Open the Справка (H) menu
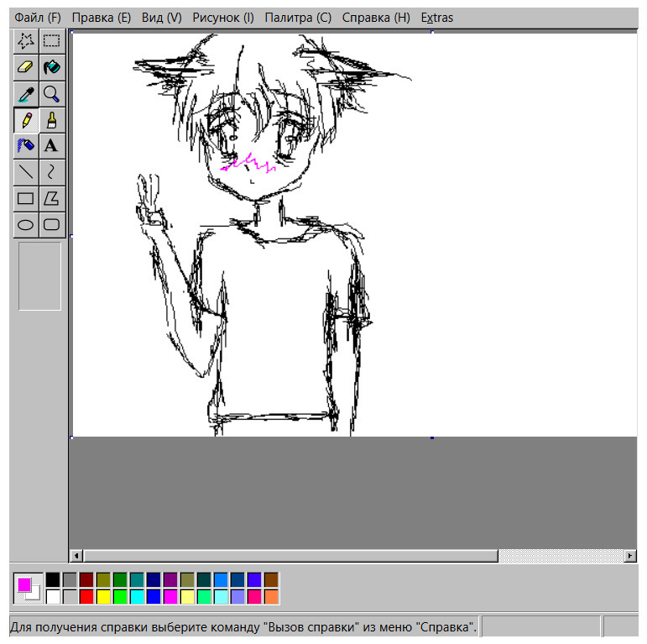The image size is (647, 644). 376,18
